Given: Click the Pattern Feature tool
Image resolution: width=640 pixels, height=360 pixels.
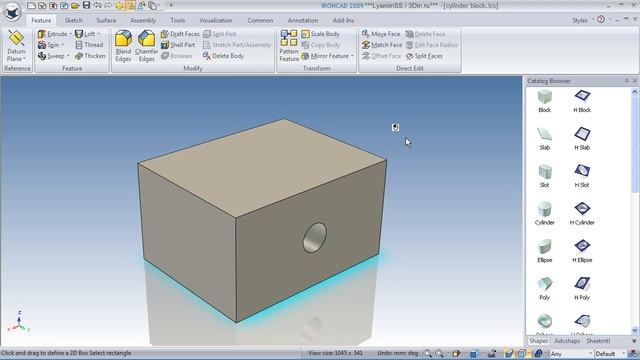Looking at the screenshot, I should (x=289, y=46).
